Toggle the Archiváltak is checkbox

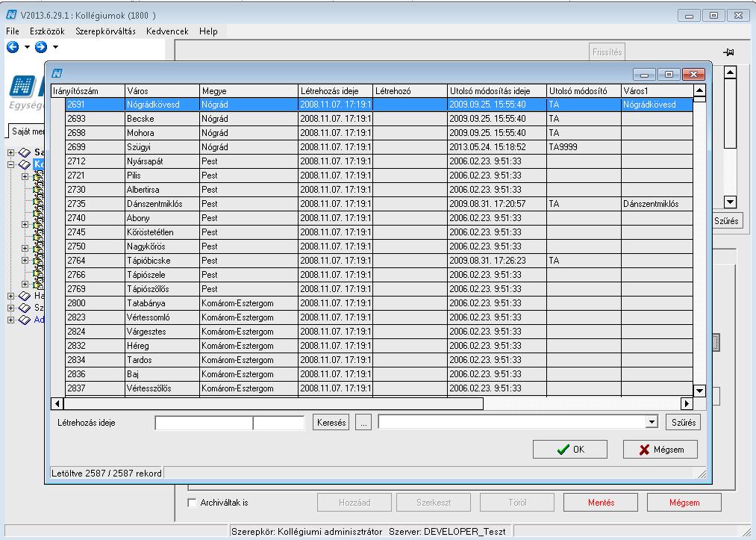pos(192,503)
